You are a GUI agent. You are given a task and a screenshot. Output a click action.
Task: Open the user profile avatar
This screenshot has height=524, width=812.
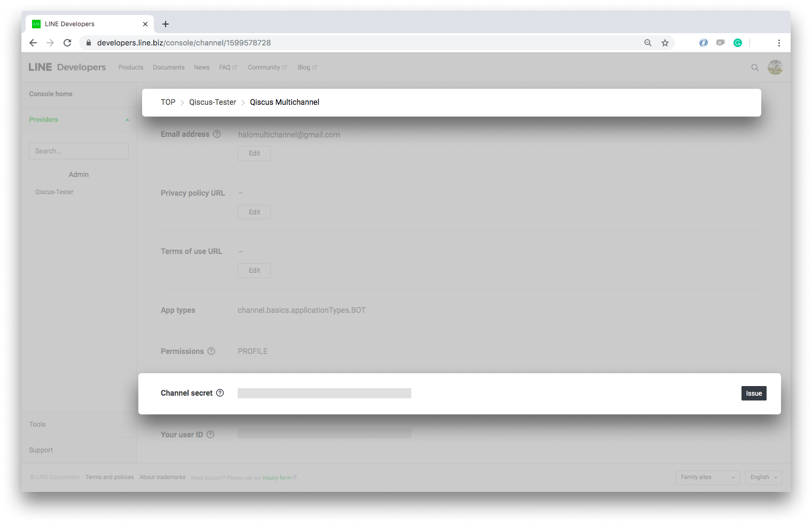pos(775,67)
